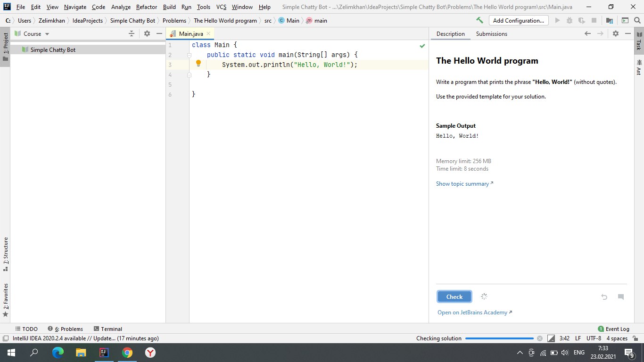This screenshot has width=644, height=362.
Task: Click the Check button
Action: tap(454, 296)
